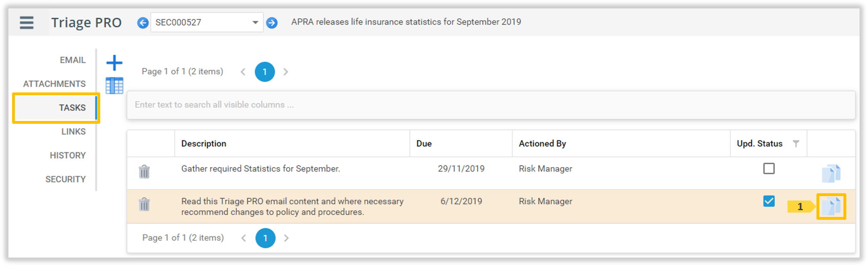
Task: Check Upd. Status for Gather Statistics task
Action: tap(769, 168)
